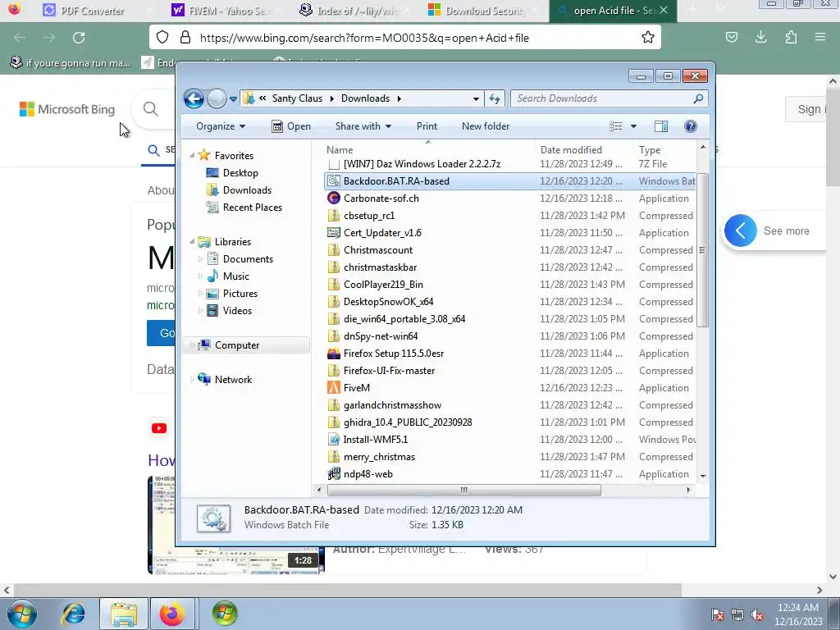Select Firefox-UI-Fix-master archive
840x630 pixels.
tap(390, 371)
